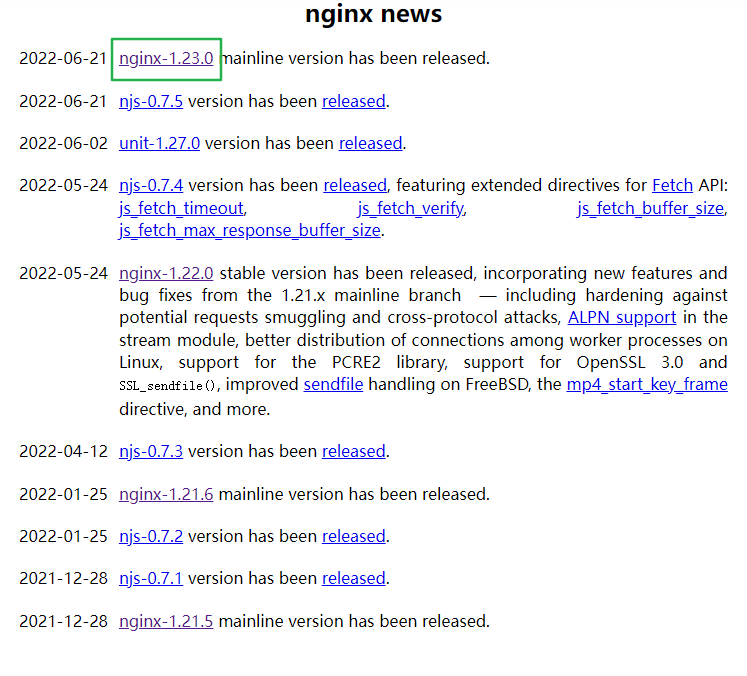Open the njs-0.7.5 link
The width and height of the screenshot is (747, 676).
pyautogui.click(x=151, y=101)
